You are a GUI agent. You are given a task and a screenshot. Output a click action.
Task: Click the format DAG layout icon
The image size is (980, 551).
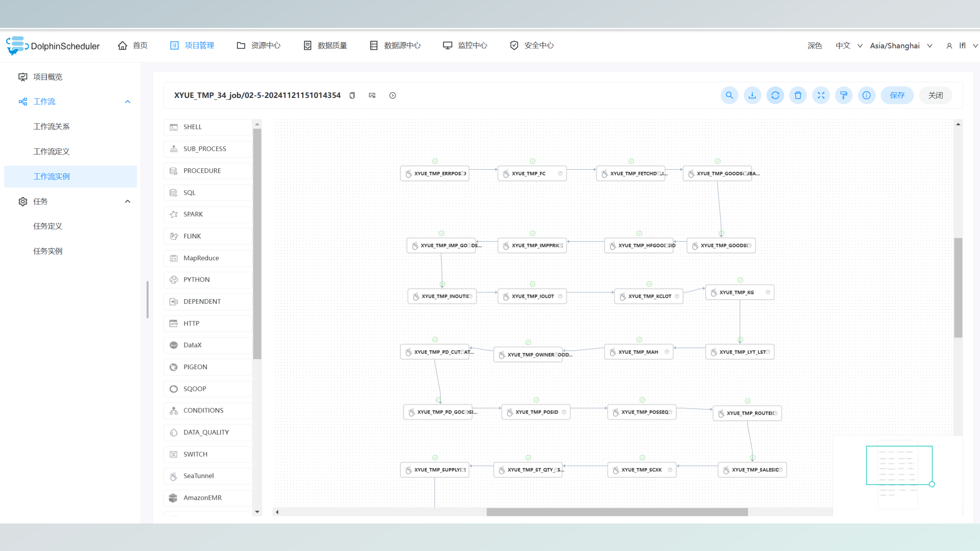[844, 95]
